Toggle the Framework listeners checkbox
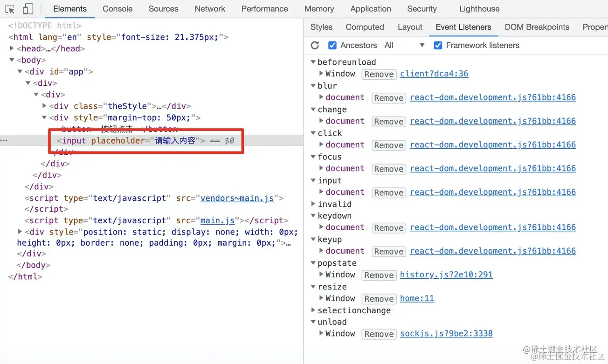The height and width of the screenshot is (364, 608). pyautogui.click(x=438, y=45)
